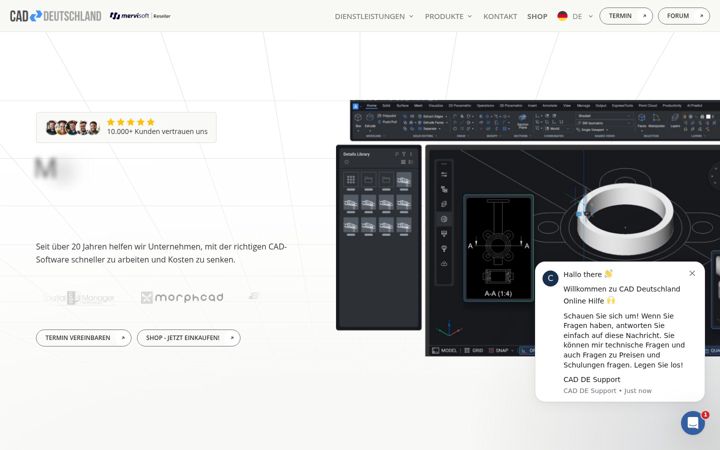Select the Box tool in ribbon
720x450 pixels.
(358, 120)
